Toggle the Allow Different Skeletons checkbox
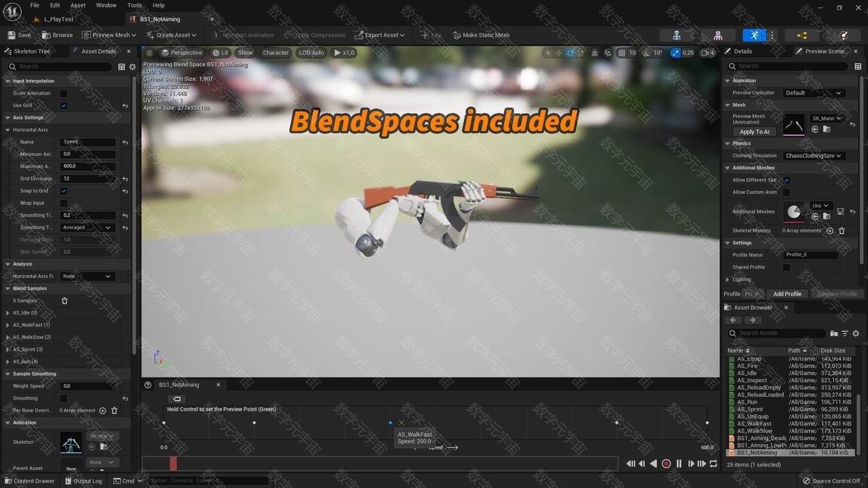The width and height of the screenshot is (868, 488). 787,180
